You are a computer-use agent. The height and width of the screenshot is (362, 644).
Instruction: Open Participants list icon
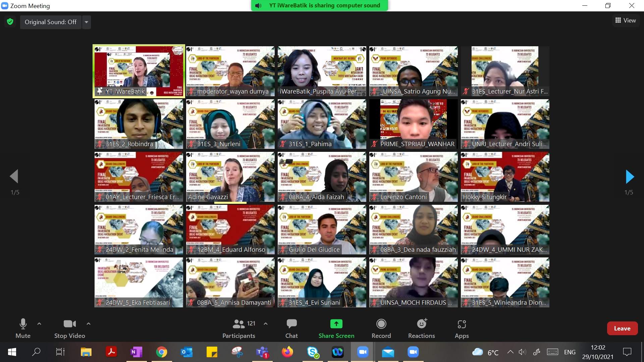coord(238,324)
